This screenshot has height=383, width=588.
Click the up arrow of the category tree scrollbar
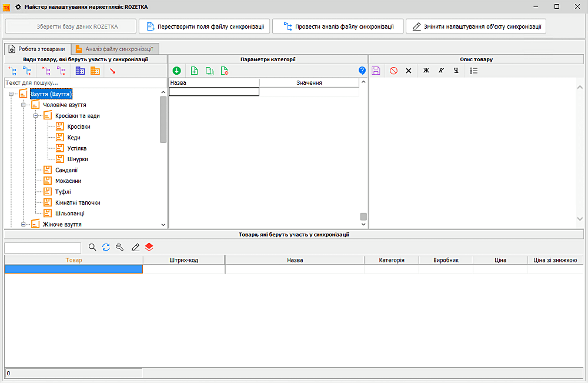pyautogui.click(x=163, y=92)
